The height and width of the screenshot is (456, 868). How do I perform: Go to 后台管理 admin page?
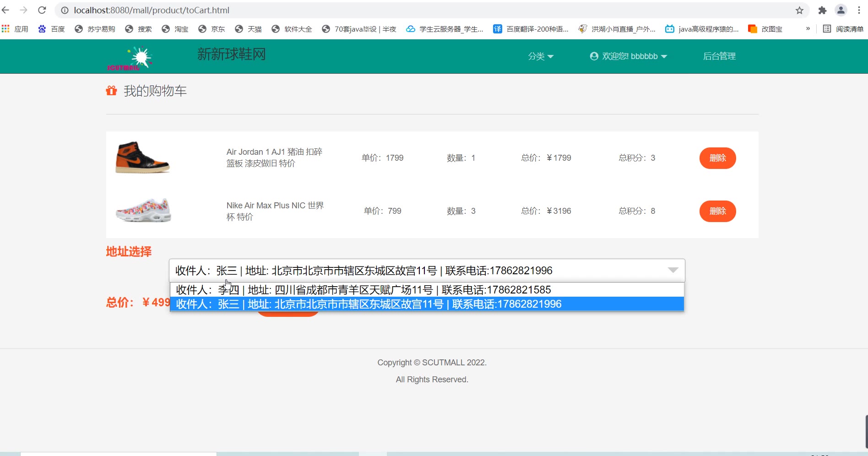click(719, 56)
